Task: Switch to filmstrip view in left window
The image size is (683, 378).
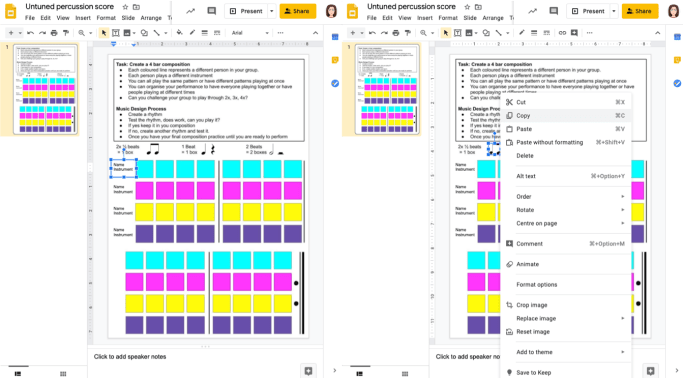Action: 18,373
